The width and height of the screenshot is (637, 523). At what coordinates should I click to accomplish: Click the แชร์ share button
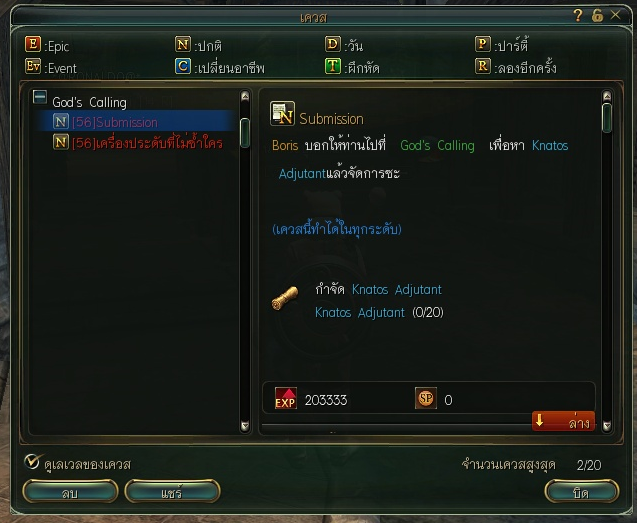pos(172,492)
